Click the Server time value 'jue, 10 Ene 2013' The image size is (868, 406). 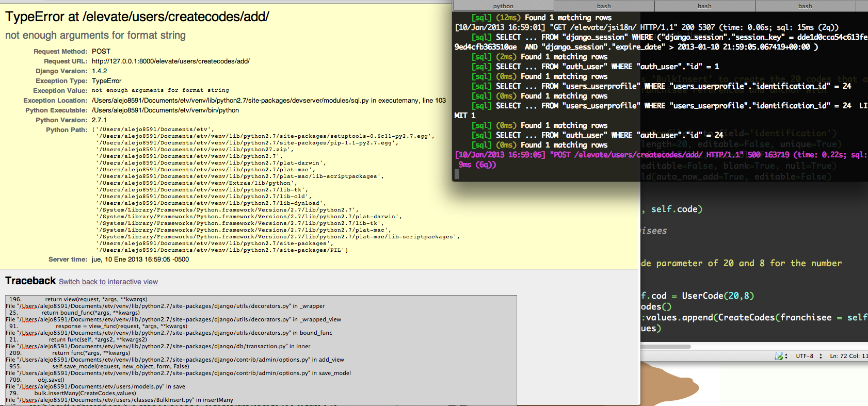(x=140, y=259)
